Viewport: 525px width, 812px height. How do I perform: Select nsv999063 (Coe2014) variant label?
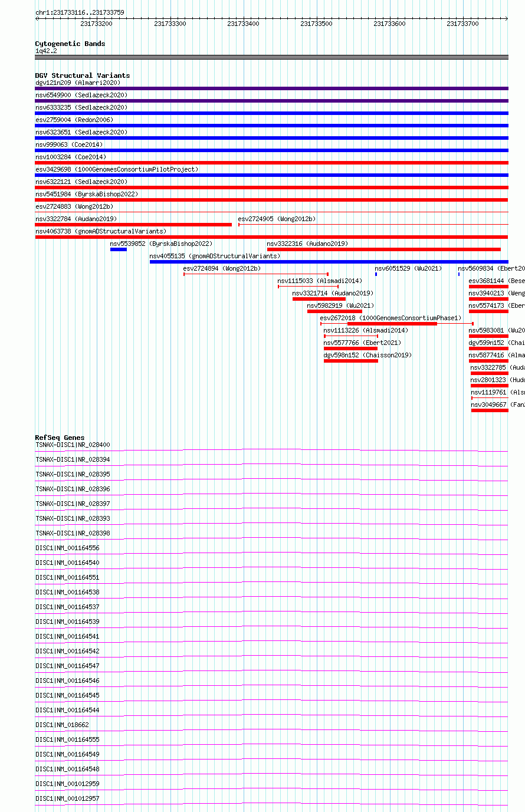coord(68,144)
